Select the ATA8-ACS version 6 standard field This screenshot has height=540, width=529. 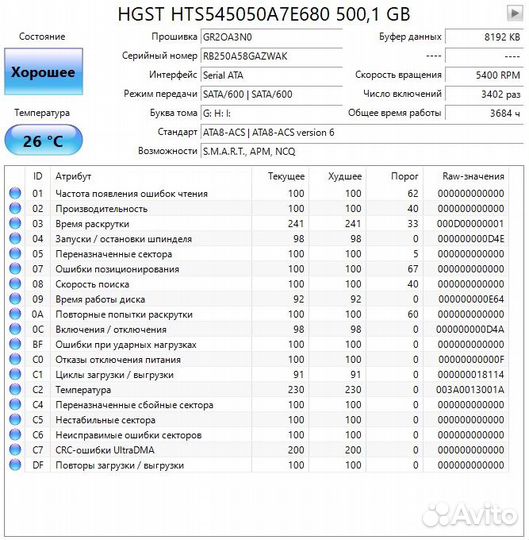click(x=362, y=132)
